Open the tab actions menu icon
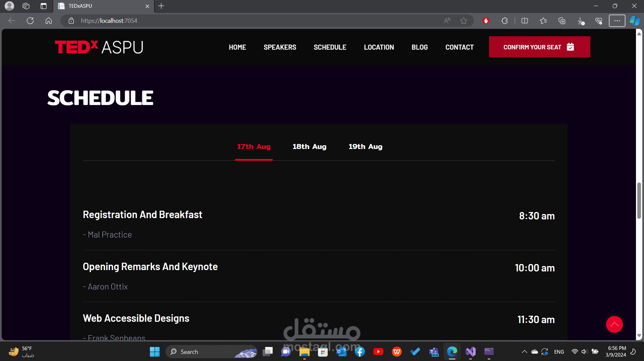The image size is (644, 361). pyautogui.click(x=44, y=6)
